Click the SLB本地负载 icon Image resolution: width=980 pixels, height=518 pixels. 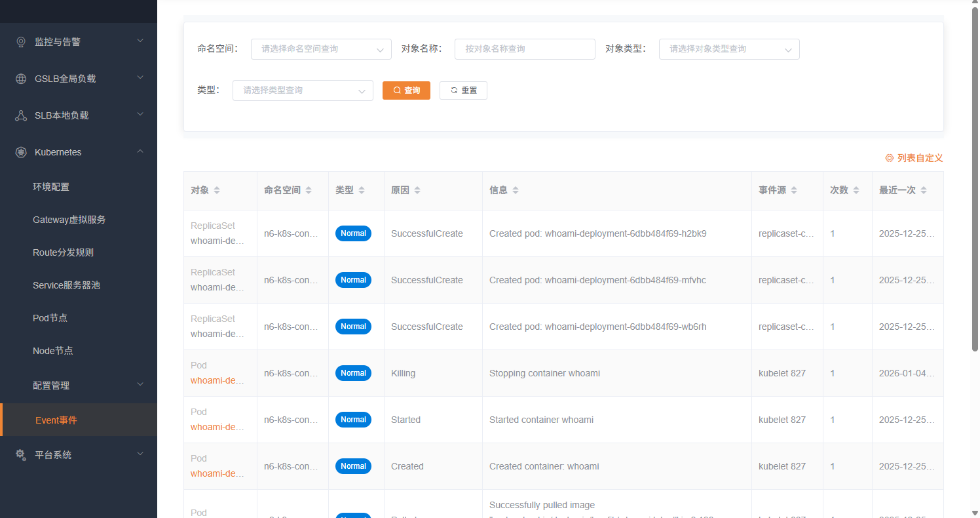tap(20, 115)
